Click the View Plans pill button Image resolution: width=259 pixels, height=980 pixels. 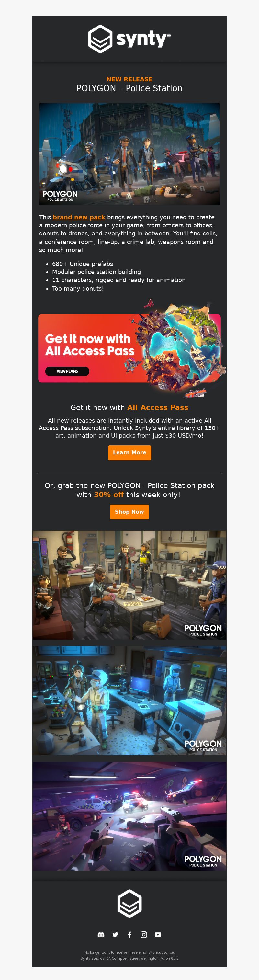click(x=67, y=371)
